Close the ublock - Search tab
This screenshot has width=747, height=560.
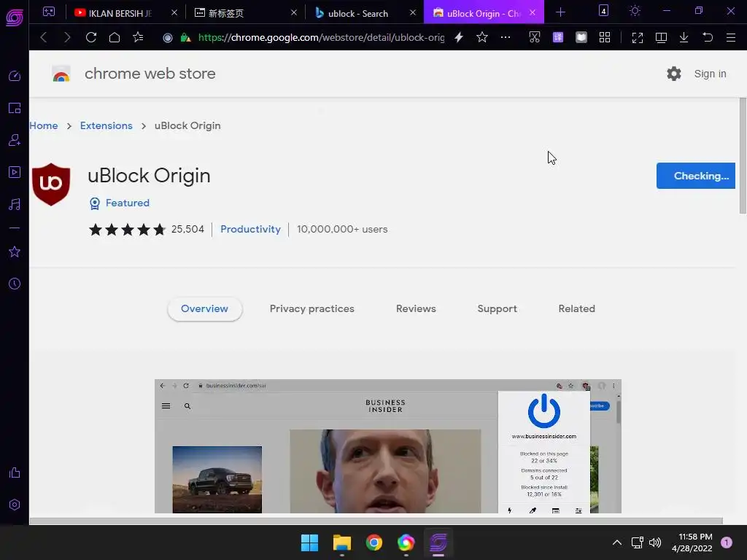point(413,13)
